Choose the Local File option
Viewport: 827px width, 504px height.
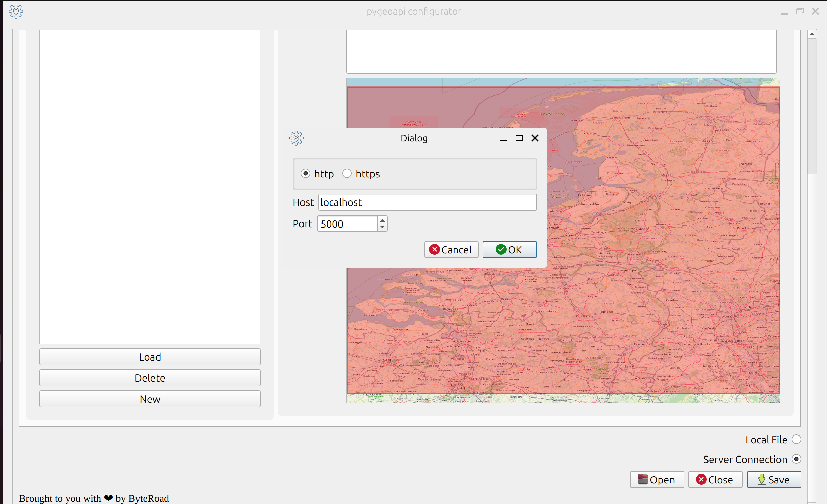pyautogui.click(x=796, y=440)
